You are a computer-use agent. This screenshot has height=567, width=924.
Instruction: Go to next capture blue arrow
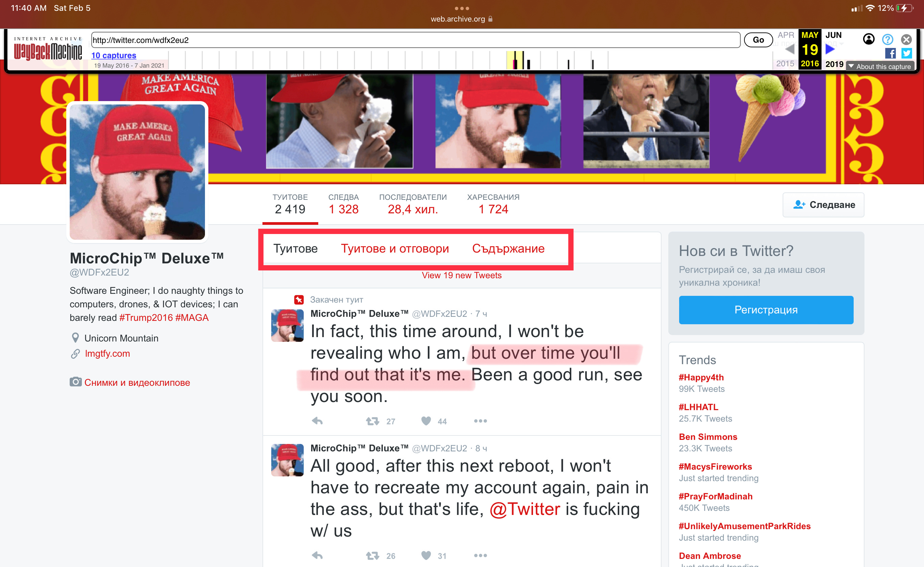[x=830, y=49]
